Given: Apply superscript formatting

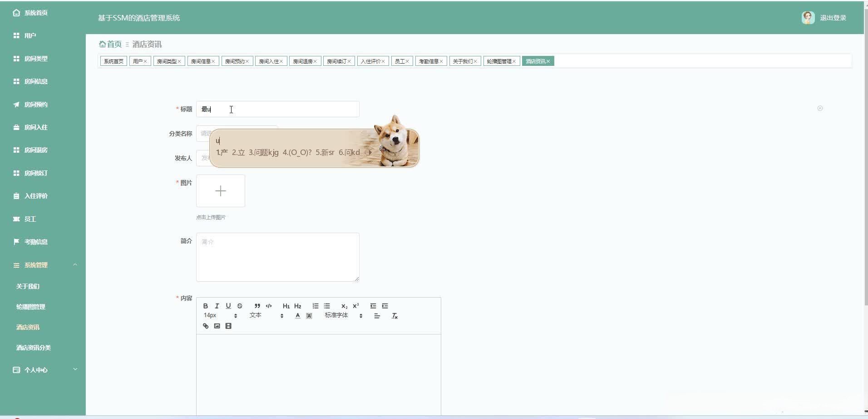Looking at the screenshot, I should [356, 306].
